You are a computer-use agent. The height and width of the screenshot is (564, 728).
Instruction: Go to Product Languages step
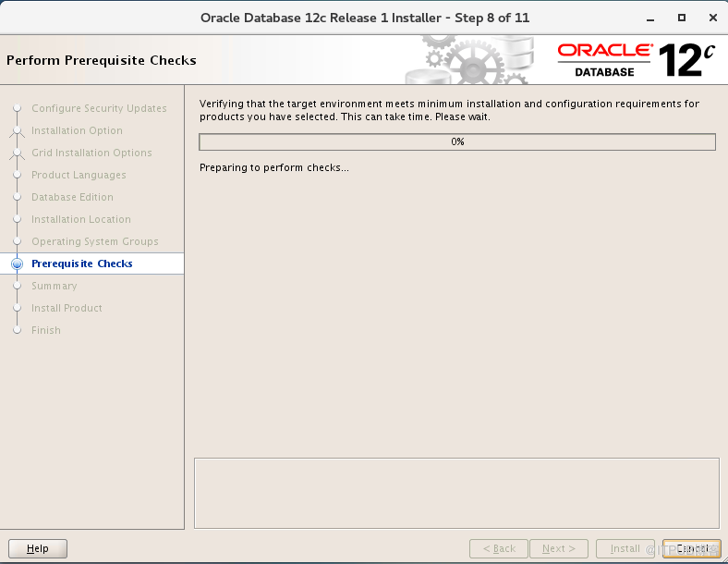point(79,175)
